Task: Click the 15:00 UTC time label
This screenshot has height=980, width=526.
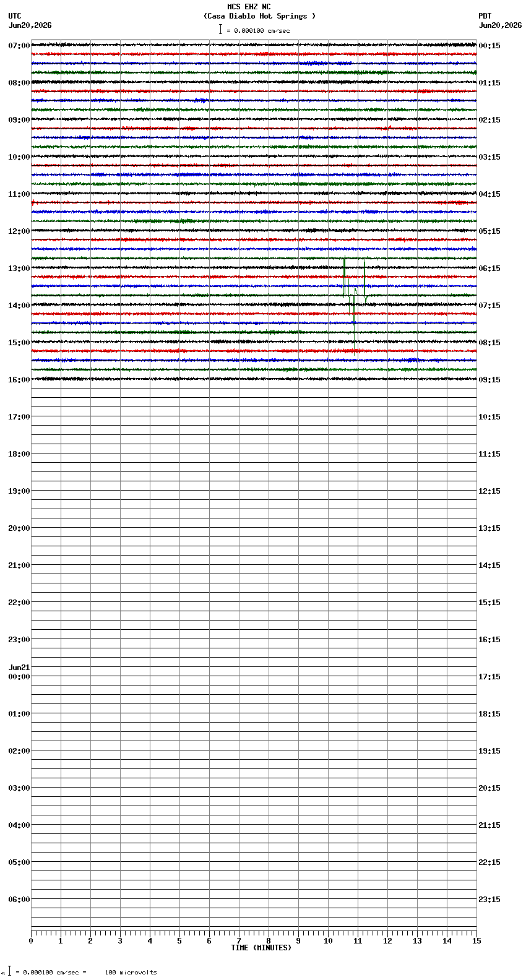Action: point(19,343)
